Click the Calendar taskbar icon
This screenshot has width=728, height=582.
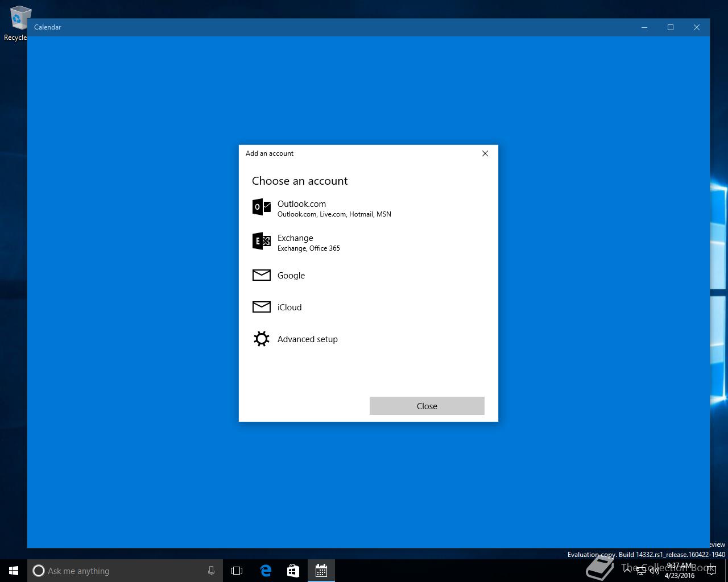pyautogui.click(x=321, y=571)
